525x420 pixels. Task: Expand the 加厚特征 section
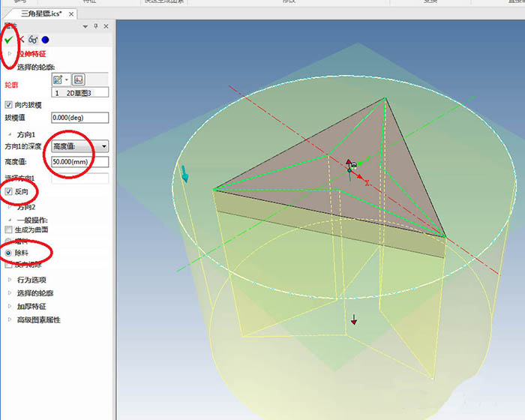10,306
